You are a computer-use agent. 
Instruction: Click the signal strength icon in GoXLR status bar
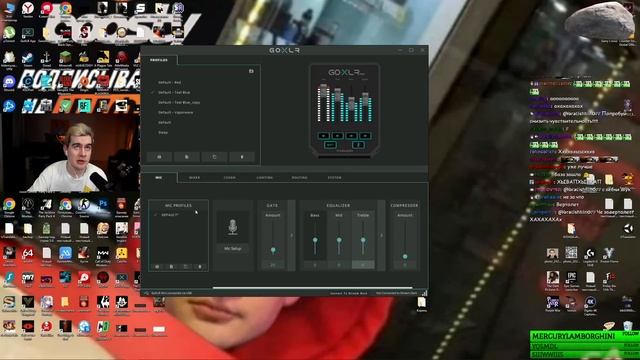(424, 293)
